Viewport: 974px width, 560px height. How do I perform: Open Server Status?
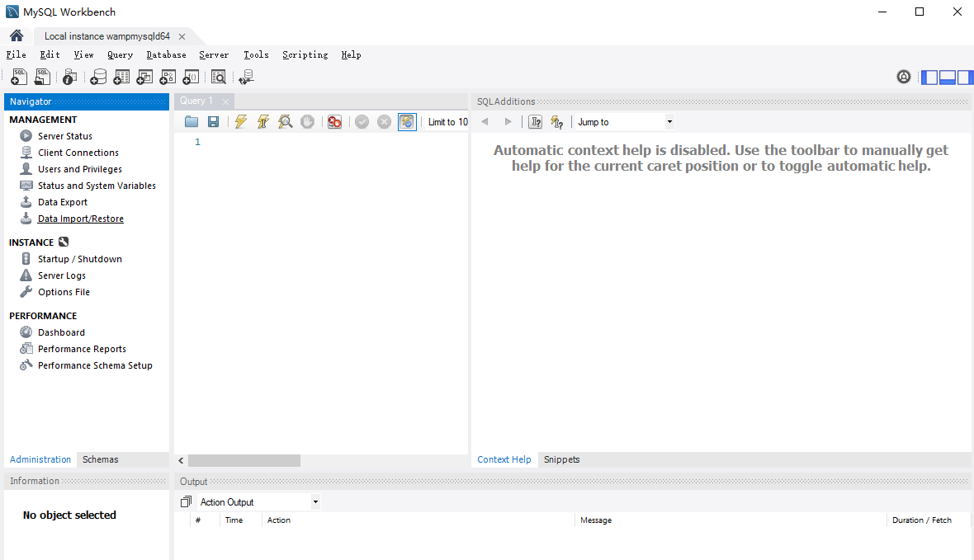point(64,136)
